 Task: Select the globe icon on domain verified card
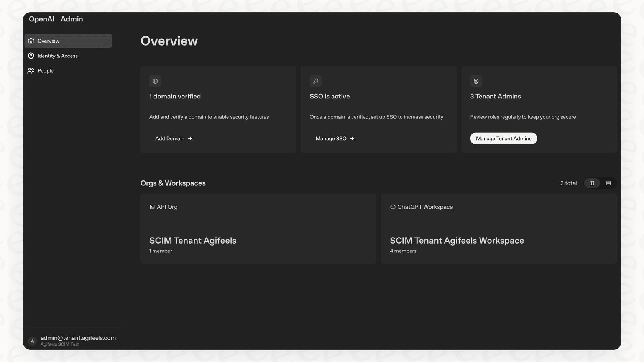pos(155,81)
